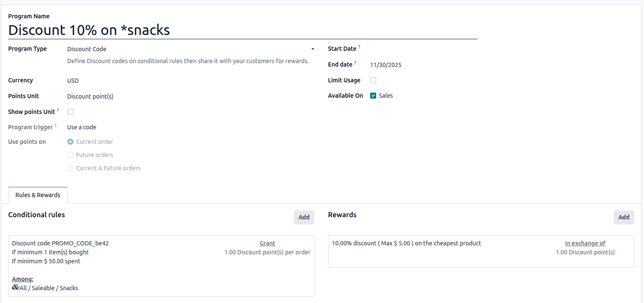Enable the Limit Usage checkbox
This screenshot has width=644, height=303.
pyautogui.click(x=373, y=80)
